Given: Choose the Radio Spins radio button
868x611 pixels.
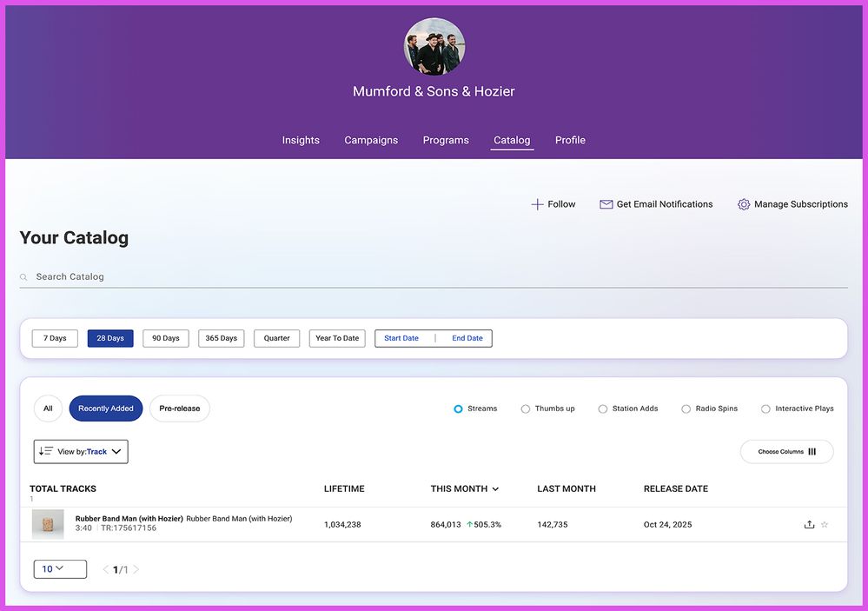Looking at the screenshot, I should tap(686, 408).
